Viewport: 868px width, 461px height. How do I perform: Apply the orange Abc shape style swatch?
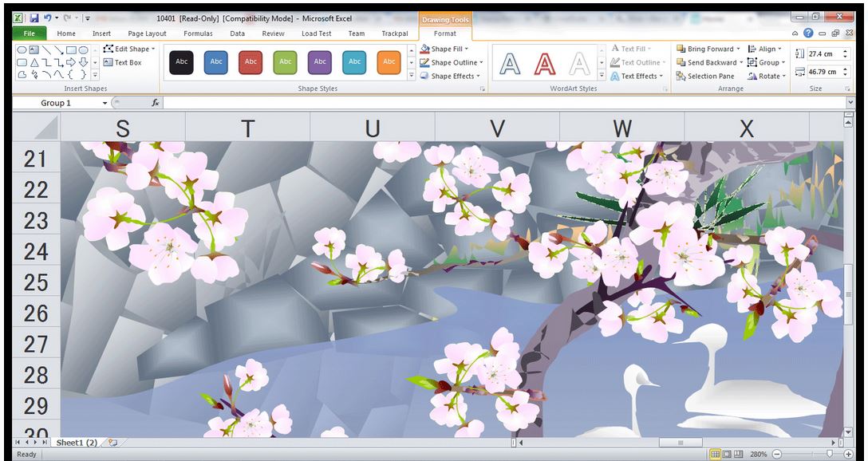pyautogui.click(x=389, y=62)
